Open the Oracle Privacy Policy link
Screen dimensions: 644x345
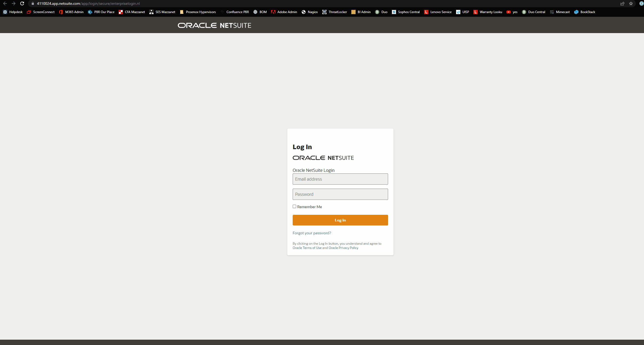coord(343,248)
